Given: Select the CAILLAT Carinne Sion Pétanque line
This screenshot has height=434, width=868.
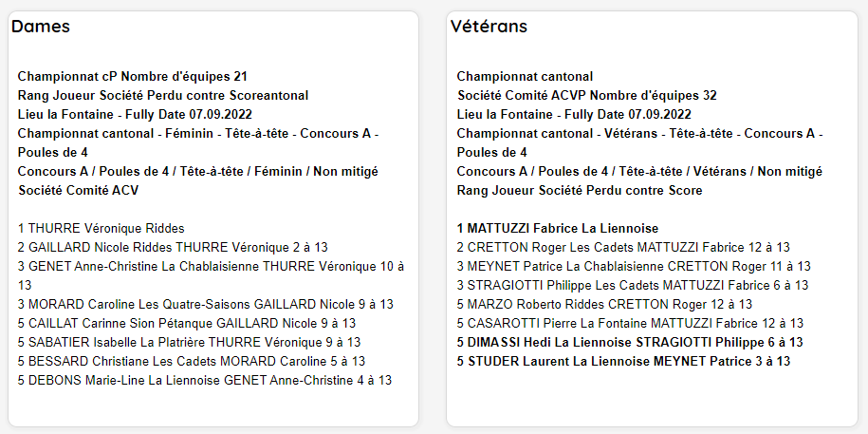Looking at the screenshot, I should tap(187, 323).
